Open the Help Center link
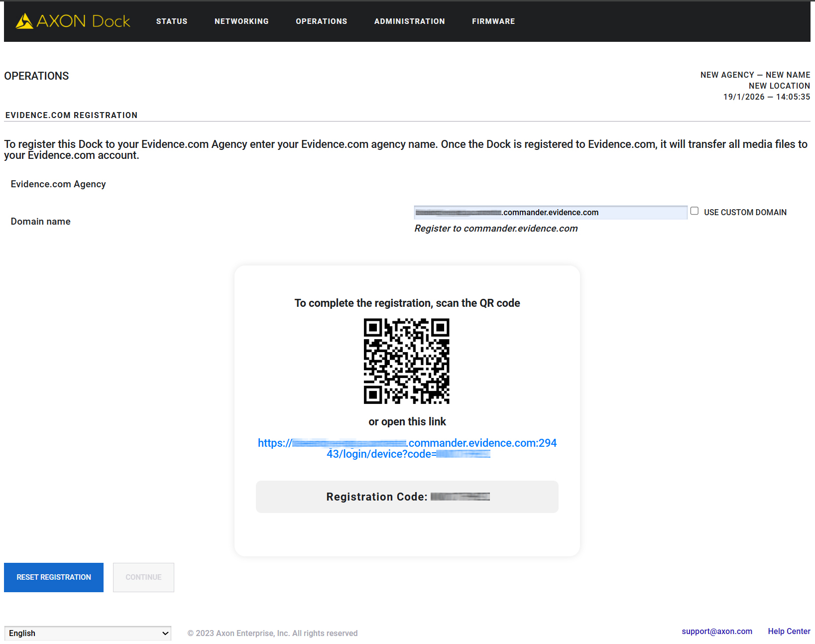 789,631
